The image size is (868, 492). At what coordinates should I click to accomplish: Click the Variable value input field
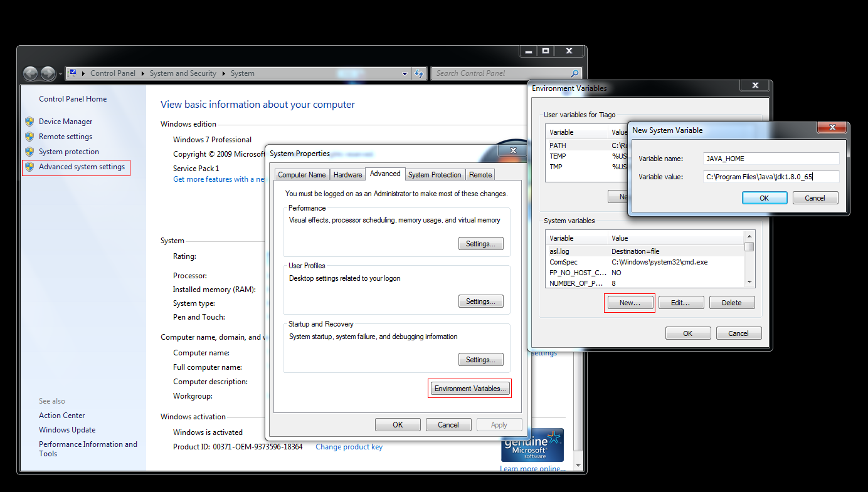pos(770,177)
